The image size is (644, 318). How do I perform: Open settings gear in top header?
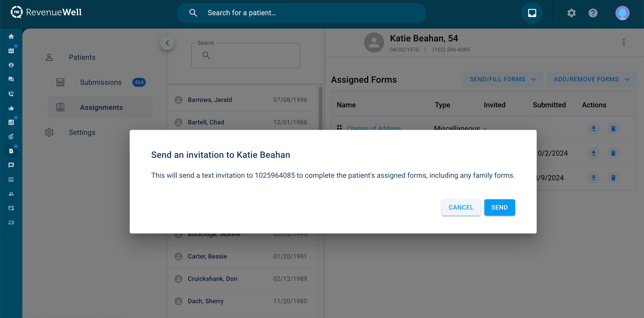(571, 13)
